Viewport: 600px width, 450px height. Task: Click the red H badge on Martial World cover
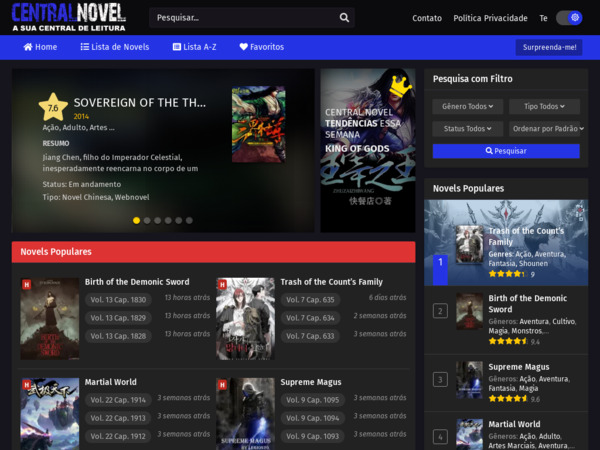pos(26,385)
